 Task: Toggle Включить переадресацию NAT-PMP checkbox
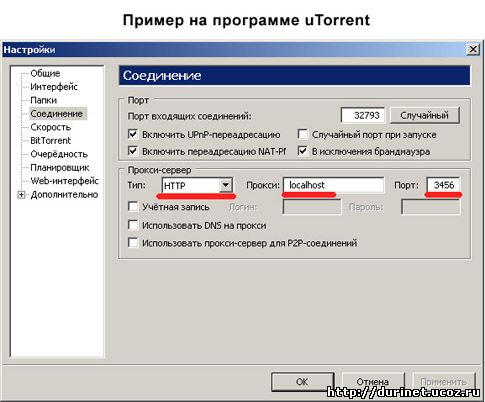pos(133,151)
